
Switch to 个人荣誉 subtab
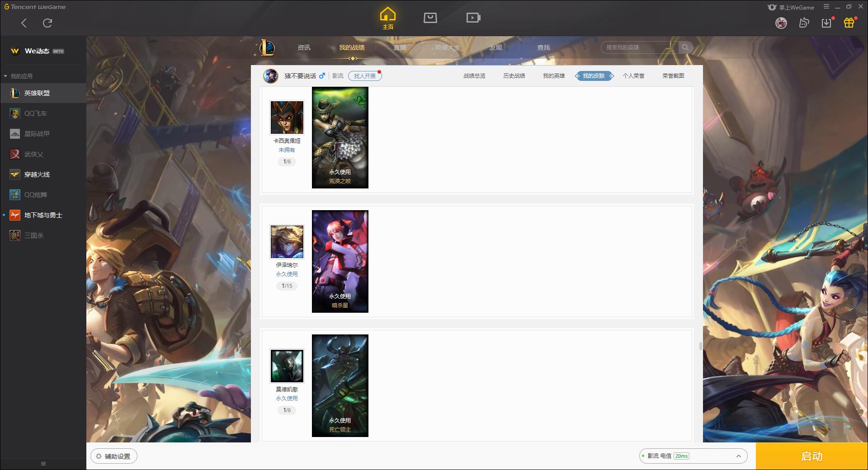[x=633, y=76]
